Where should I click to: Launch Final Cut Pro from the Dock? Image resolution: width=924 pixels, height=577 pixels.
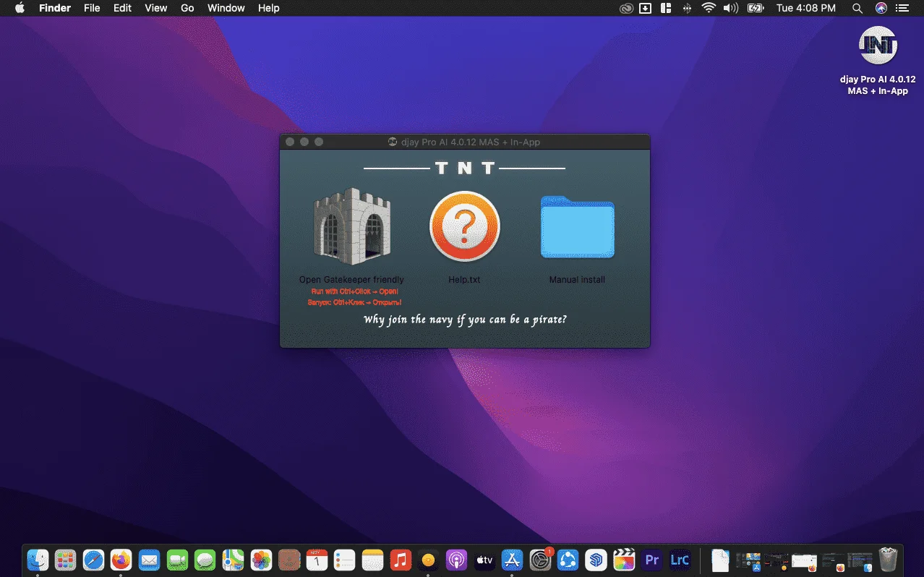pyautogui.click(x=624, y=560)
